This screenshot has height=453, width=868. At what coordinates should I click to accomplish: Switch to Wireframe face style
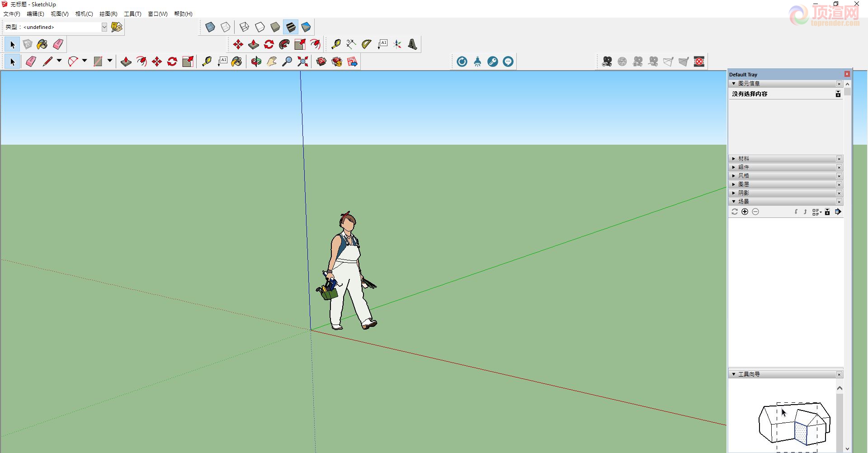pos(245,27)
